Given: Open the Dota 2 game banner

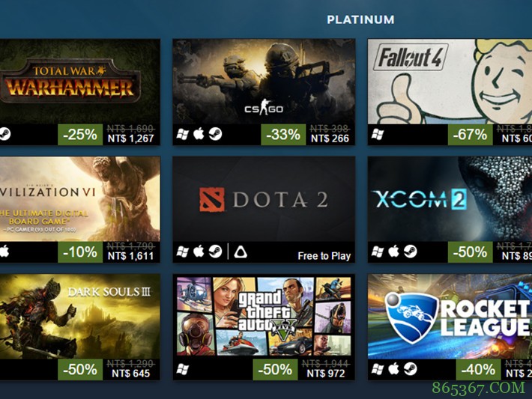Looking at the screenshot, I should (x=264, y=198).
